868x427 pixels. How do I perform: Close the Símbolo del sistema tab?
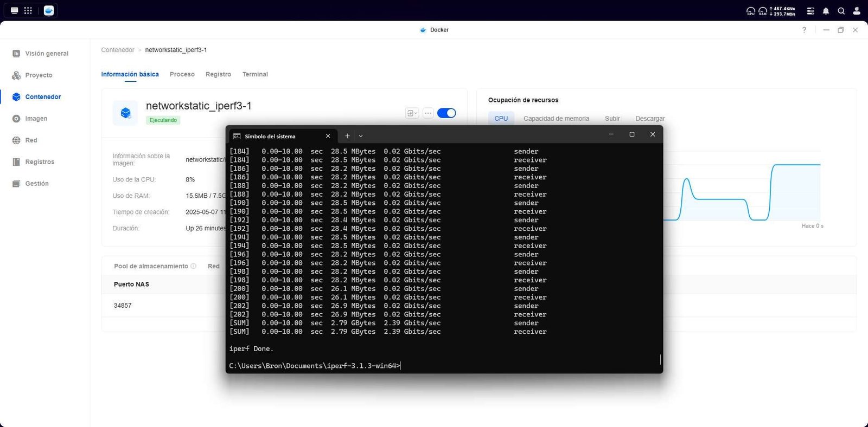(x=328, y=136)
